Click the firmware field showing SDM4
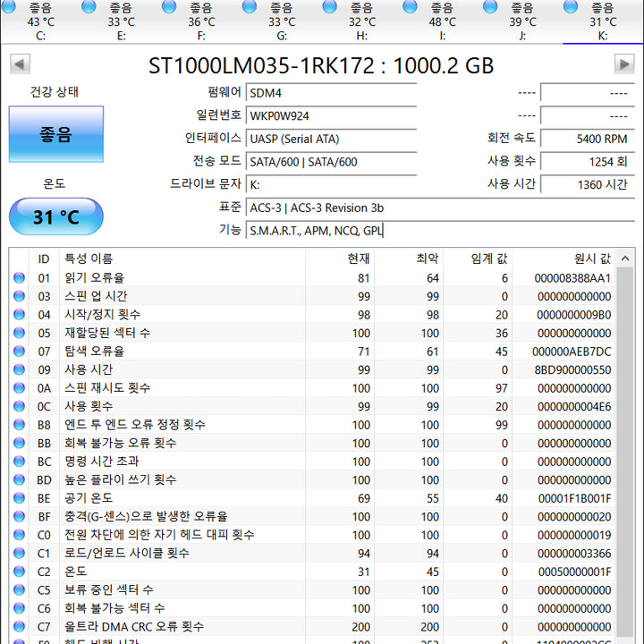 331,93
